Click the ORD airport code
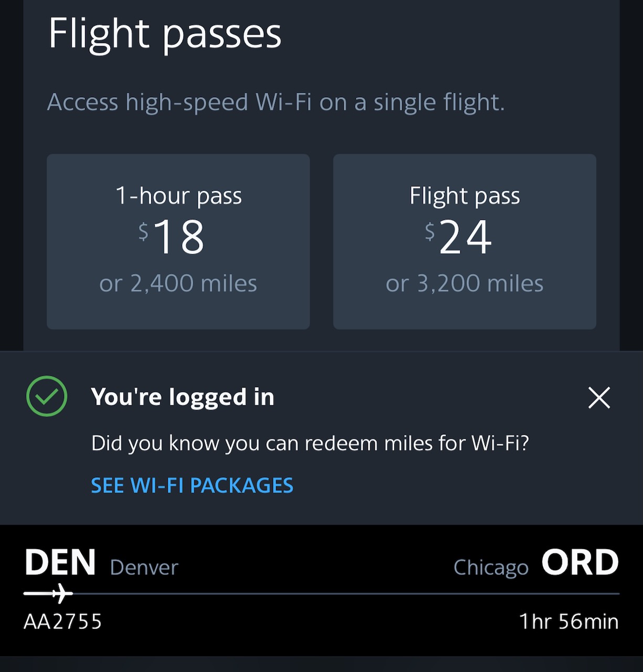Viewport: 643px width, 672px height. coord(580,563)
